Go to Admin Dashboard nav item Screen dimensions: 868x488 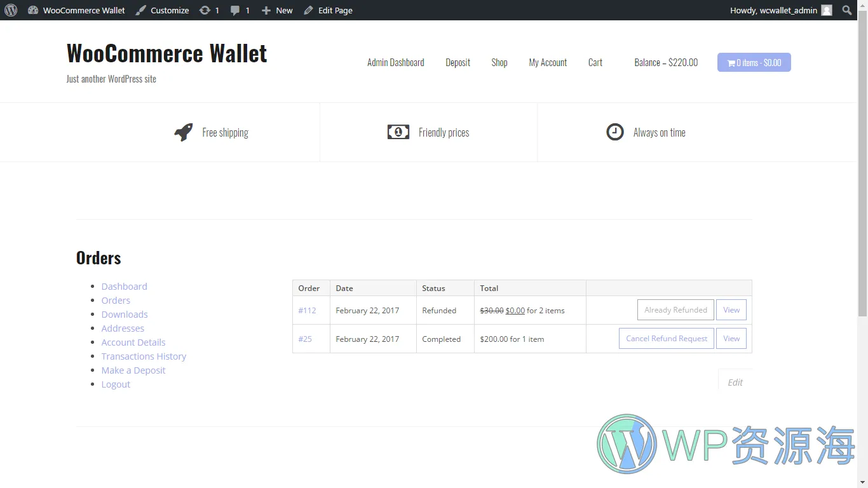(395, 62)
